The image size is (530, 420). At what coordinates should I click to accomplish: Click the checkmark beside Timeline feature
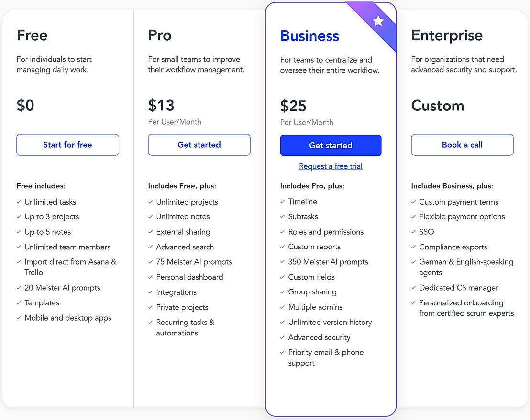[x=282, y=202]
